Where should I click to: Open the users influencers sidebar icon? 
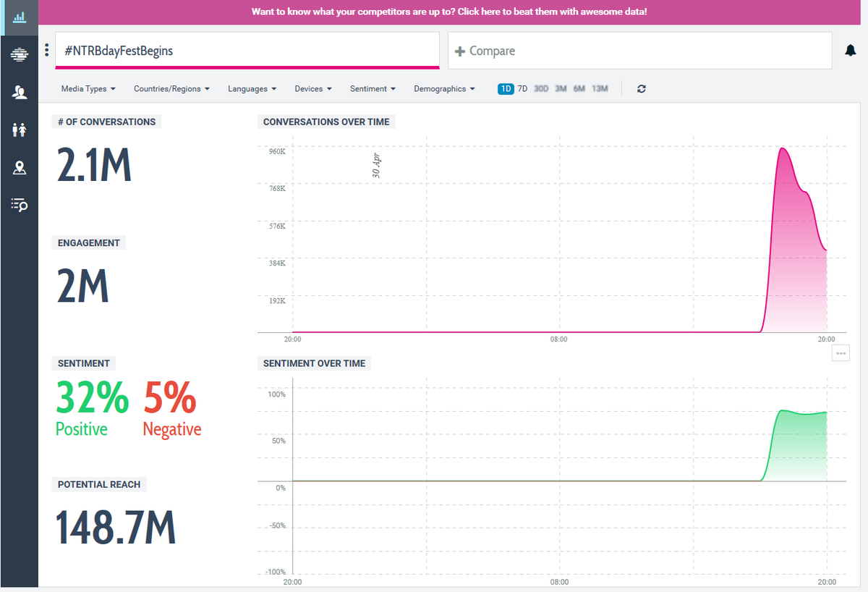pos(20,92)
